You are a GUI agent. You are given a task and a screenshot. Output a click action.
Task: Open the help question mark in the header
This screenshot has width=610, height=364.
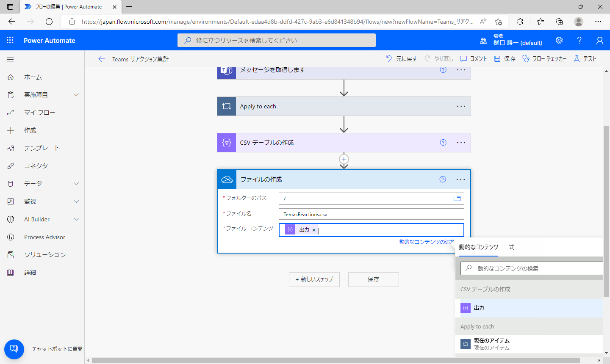[x=579, y=40]
